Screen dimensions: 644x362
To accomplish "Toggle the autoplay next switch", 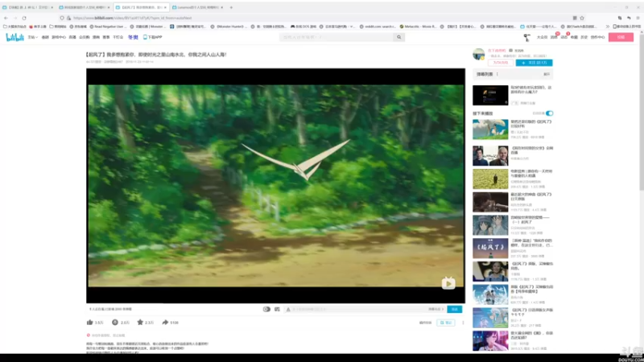I will [x=549, y=113].
